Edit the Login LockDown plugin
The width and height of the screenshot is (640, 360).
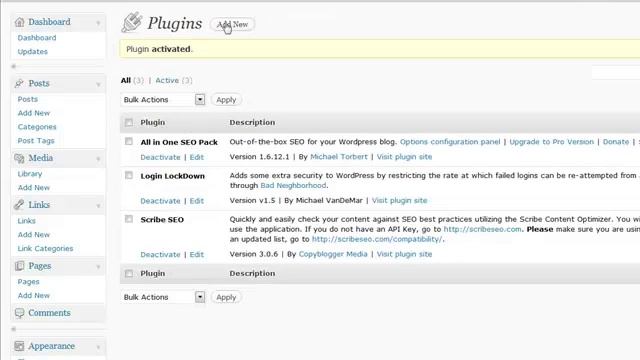(196, 201)
